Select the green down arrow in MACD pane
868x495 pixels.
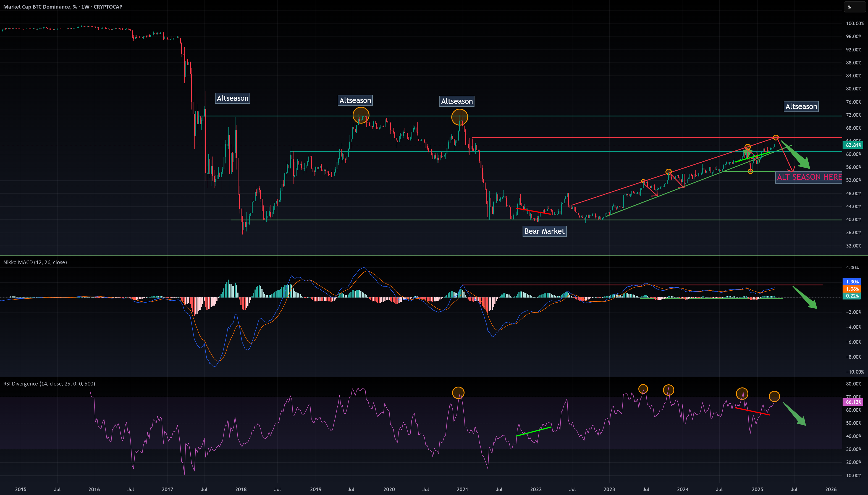tap(805, 298)
